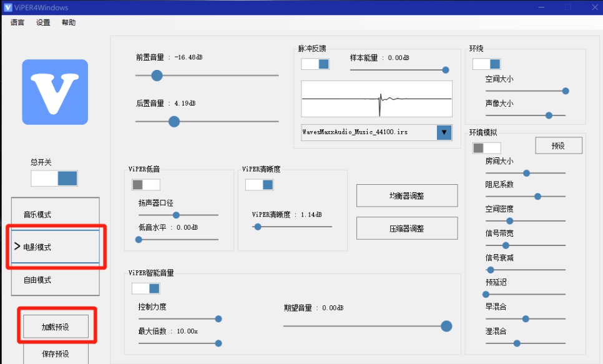The height and width of the screenshot is (364, 603).
Task: Click the '前置音量 : -16.48dB' label
Action: click(x=169, y=57)
